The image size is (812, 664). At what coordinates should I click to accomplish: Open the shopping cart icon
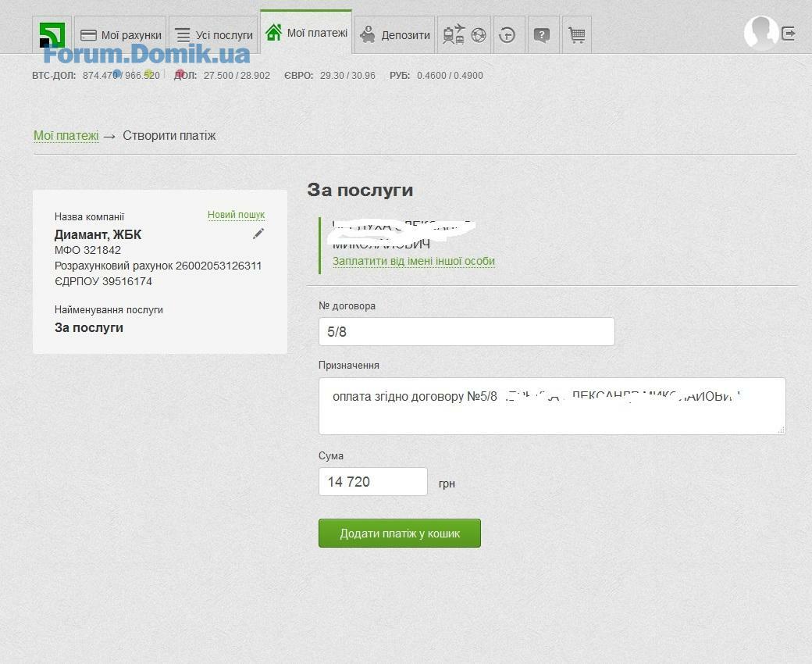(x=577, y=35)
